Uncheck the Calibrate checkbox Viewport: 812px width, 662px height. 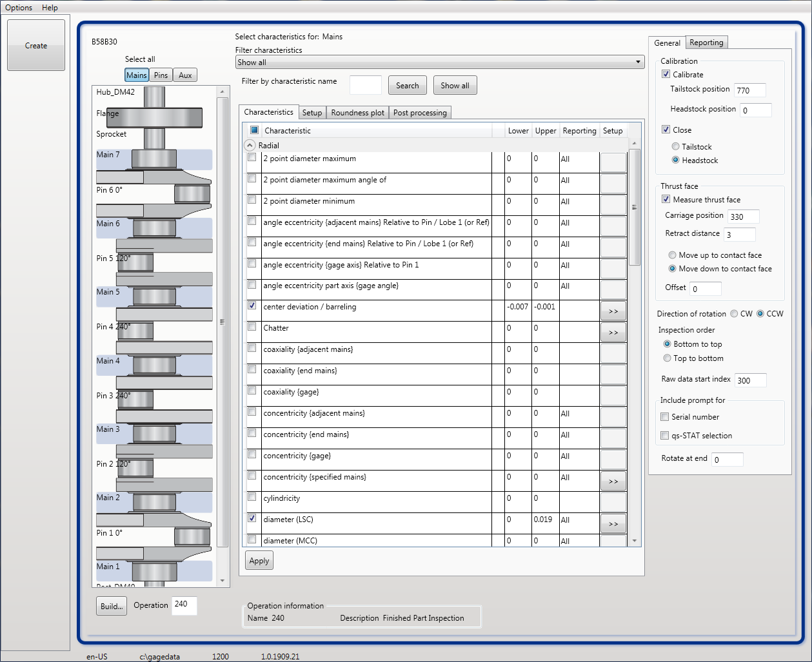(x=666, y=74)
